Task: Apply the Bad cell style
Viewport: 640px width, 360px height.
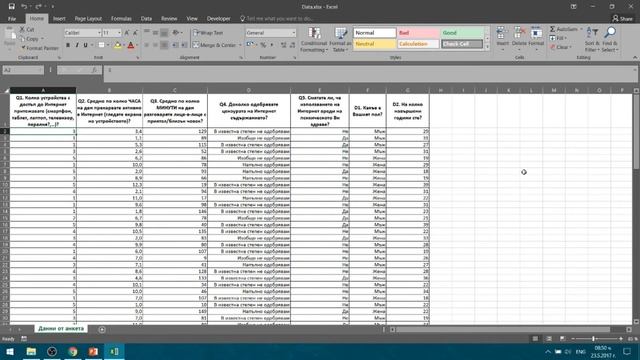Action: click(x=418, y=33)
